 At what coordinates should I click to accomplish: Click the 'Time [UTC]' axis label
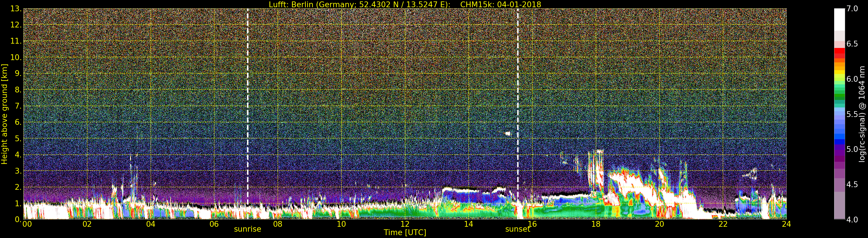point(405,232)
